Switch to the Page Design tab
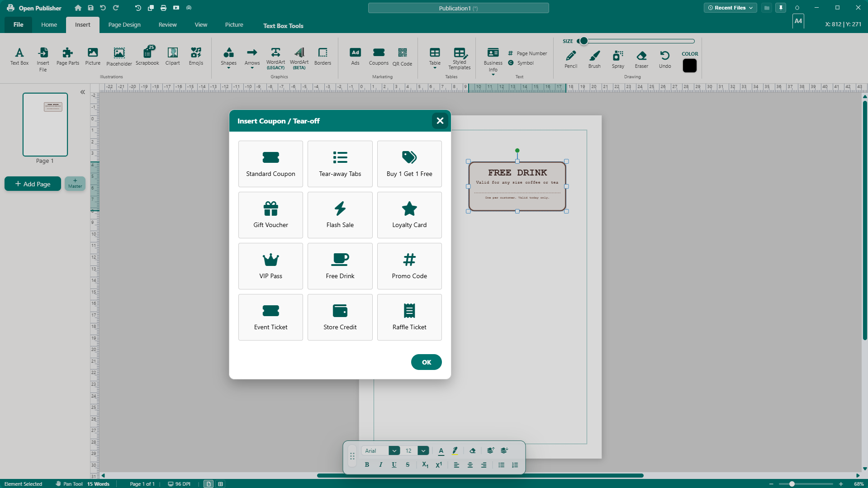 tap(124, 25)
